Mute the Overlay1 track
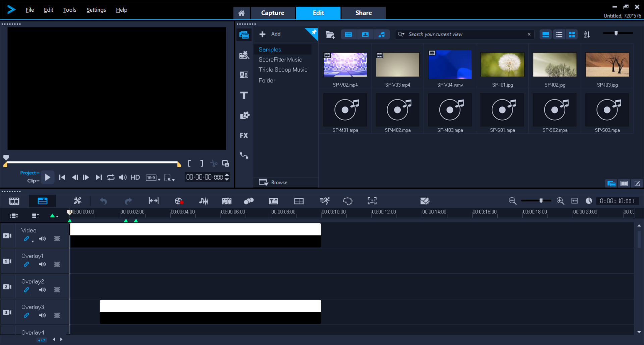This screenshot has width=644, height=345. coord(42,264)
